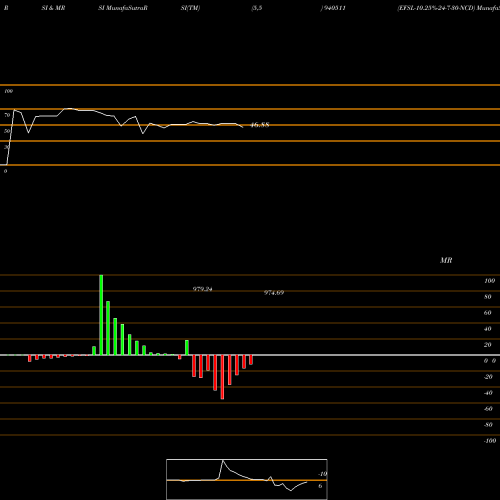Click the 'SI & MR' header text

click(53, 8)
